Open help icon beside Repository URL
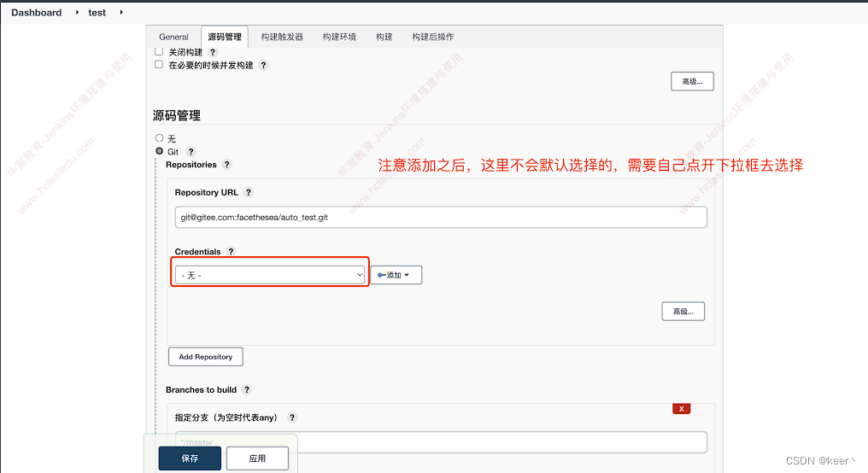This screenshot has width=868, height=473. [x=249, y=192]
